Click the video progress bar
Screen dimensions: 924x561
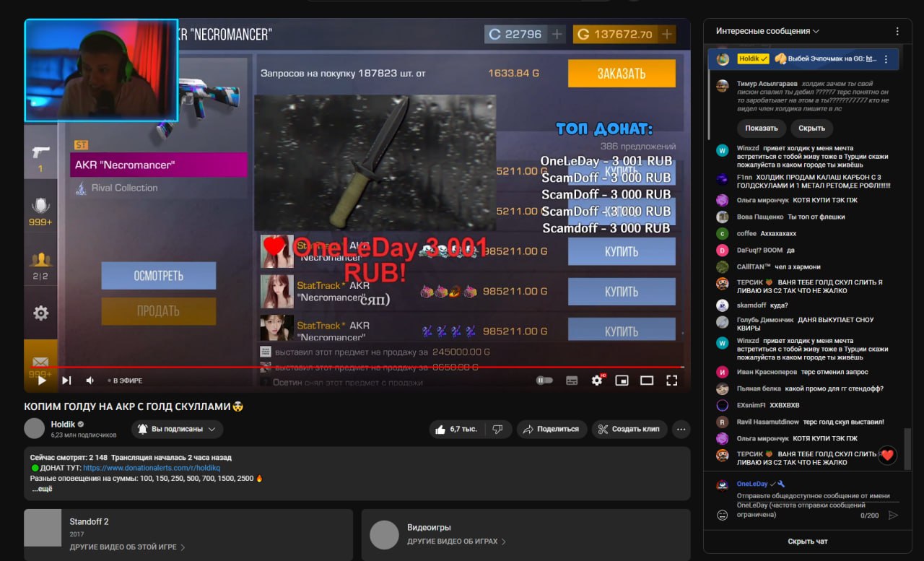[x=361, y=367]
